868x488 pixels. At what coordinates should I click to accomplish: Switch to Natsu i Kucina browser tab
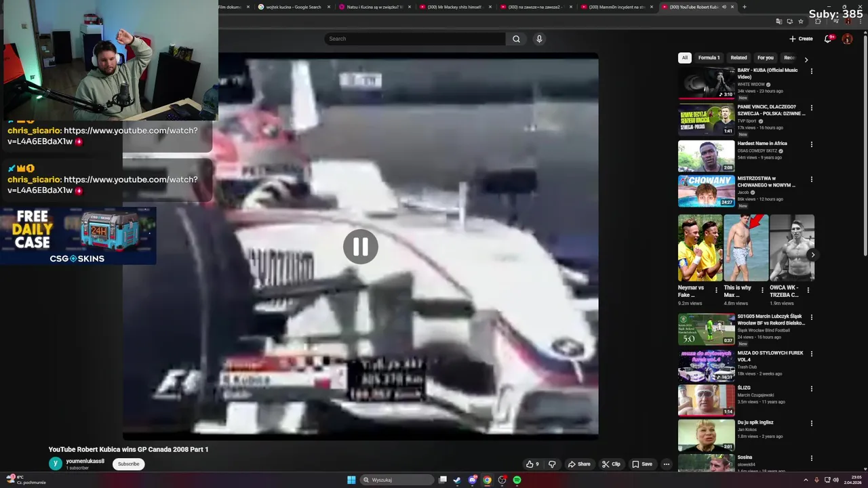pos(374,7)
